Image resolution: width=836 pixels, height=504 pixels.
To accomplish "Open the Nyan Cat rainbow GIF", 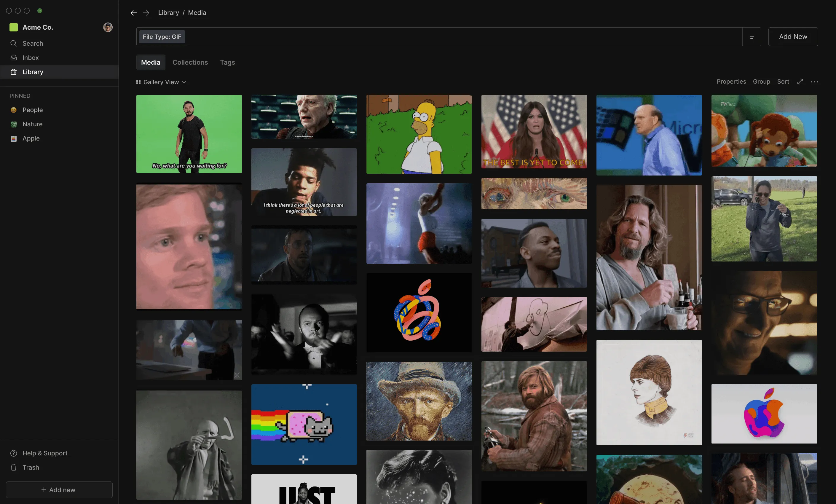I will click(304, 424).
